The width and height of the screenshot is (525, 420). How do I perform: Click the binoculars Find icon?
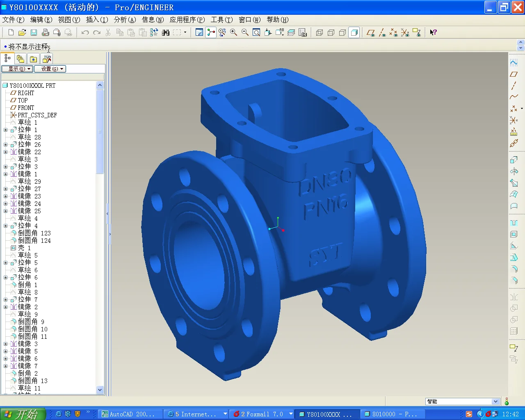(166, 32)
